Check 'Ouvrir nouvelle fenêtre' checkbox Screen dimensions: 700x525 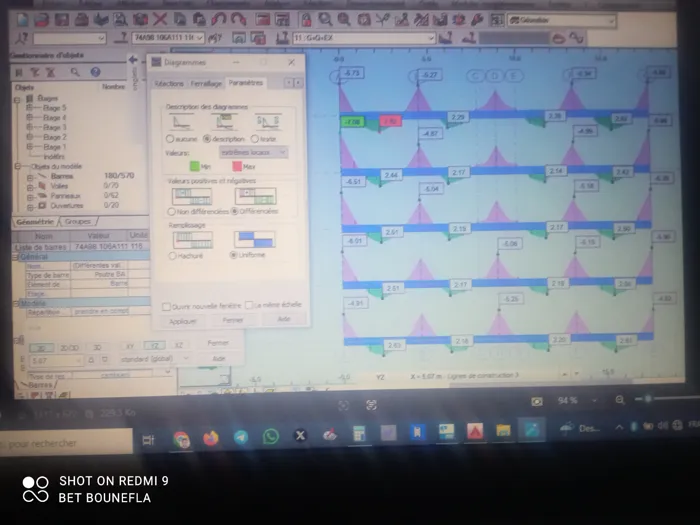pos(166,305)
